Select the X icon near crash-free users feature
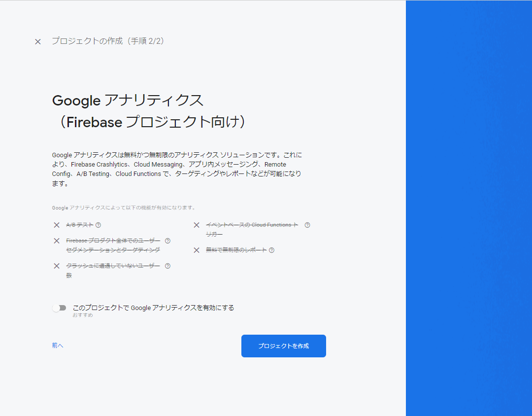This screenshot has height=416, width=532. pos(57,266)
